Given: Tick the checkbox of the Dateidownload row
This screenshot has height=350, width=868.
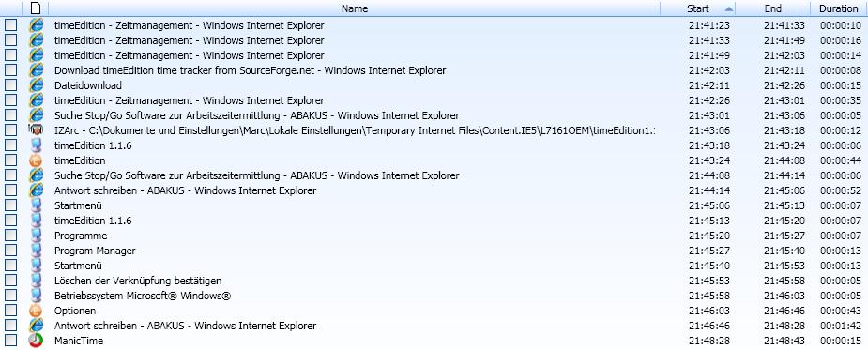Looking at the screenshot, I should 10,84.
